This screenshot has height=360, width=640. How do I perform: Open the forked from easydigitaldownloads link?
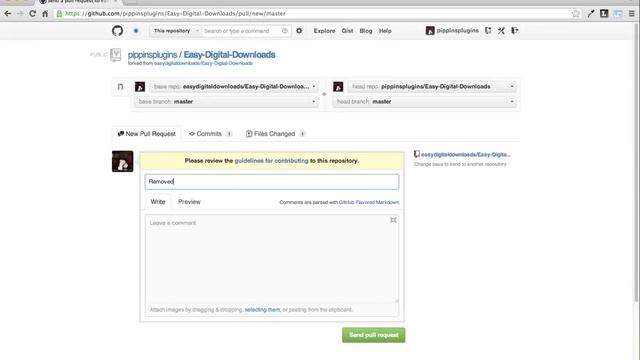pyautogui.click(x=203, y=63)
